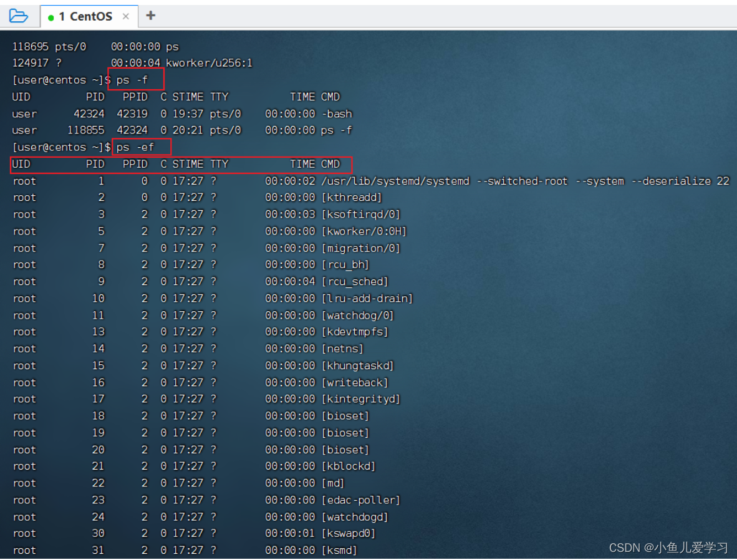Click TIME 00:00:03 in the ksoftirqd row
The height and width of the screenshot is (560, 737).
pos(290,215)
